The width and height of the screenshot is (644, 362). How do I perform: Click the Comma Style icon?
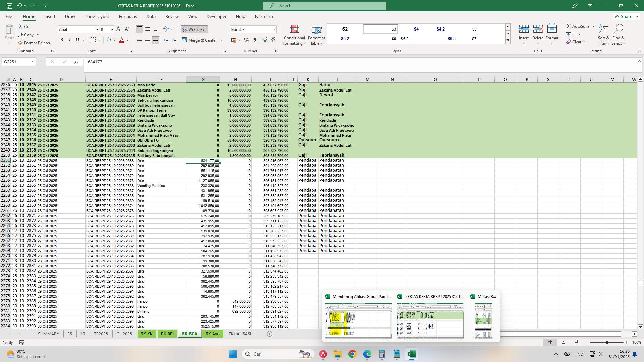click(255, 40)
